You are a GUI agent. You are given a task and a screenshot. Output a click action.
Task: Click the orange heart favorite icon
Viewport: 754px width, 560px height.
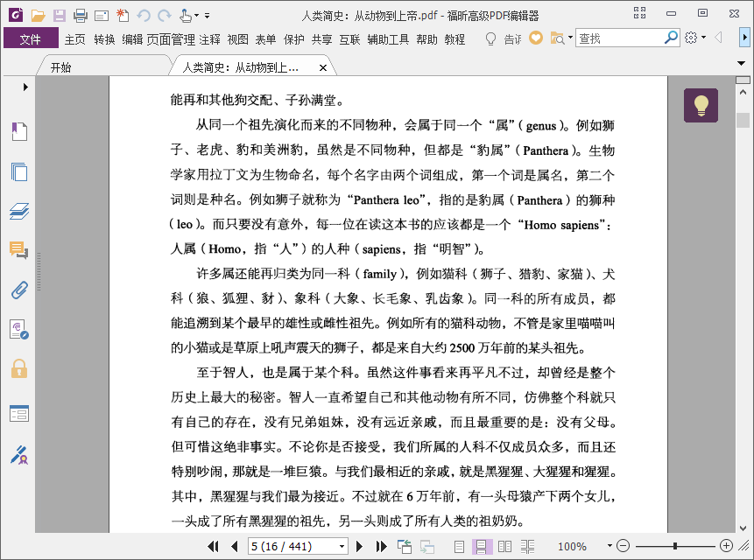536,38
